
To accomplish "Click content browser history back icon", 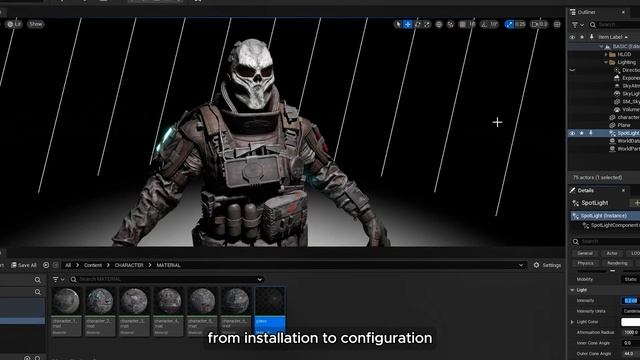I will pos(46,265).
